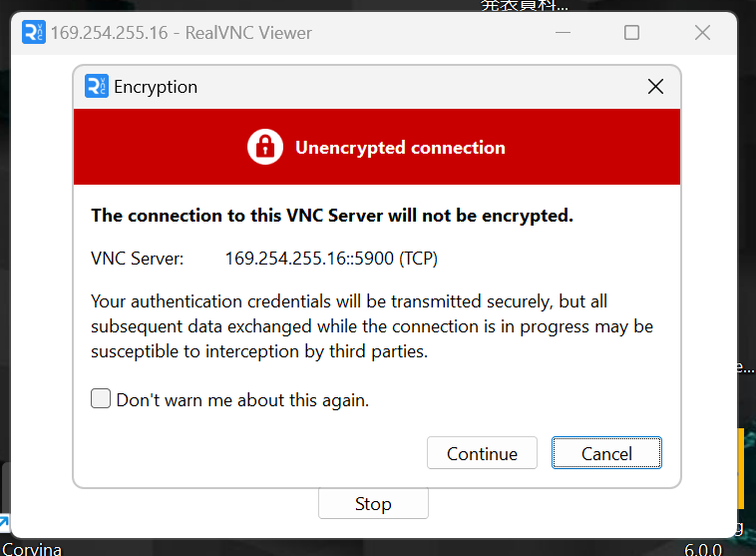Click the "Don't warn me about this again" label
756x556 pixels.
click(242, 400)
